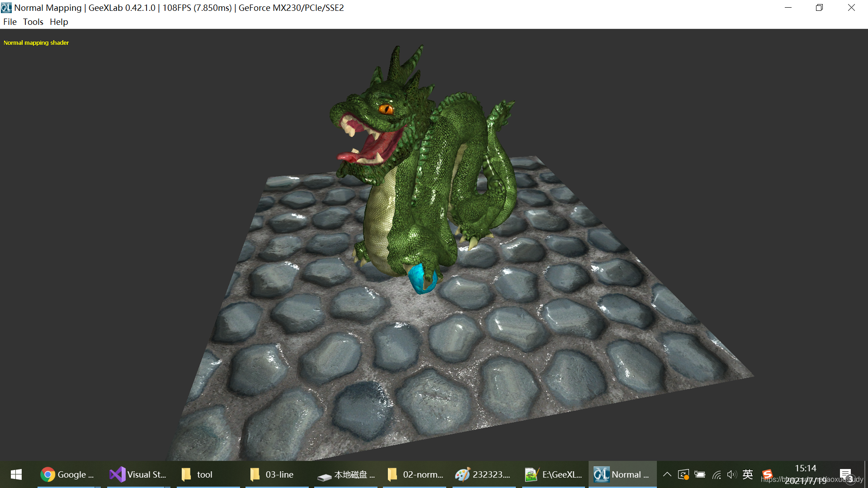Toggle the English input language indicator
868x488 pixels.
pos(748,474)
